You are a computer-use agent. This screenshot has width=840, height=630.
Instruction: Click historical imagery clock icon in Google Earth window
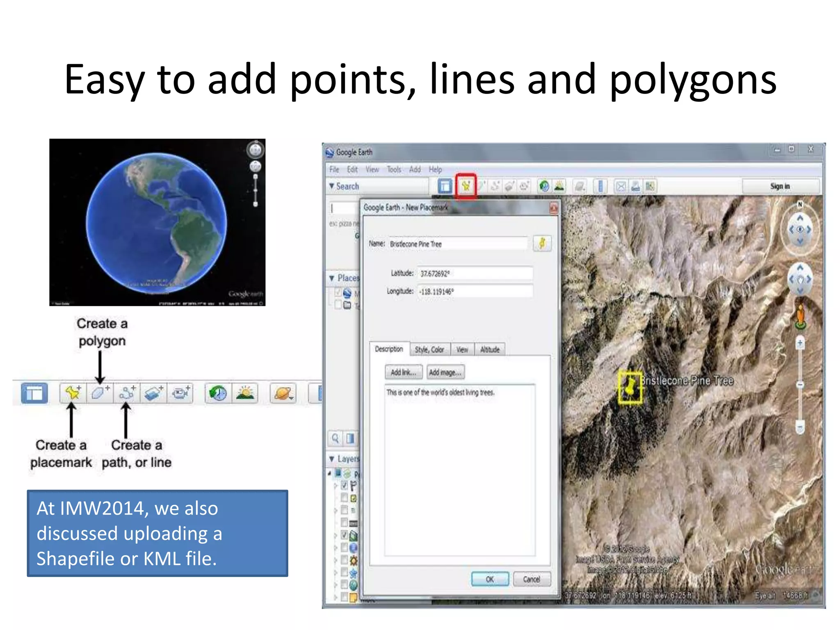pyautogui.click(x=544, y=187)
